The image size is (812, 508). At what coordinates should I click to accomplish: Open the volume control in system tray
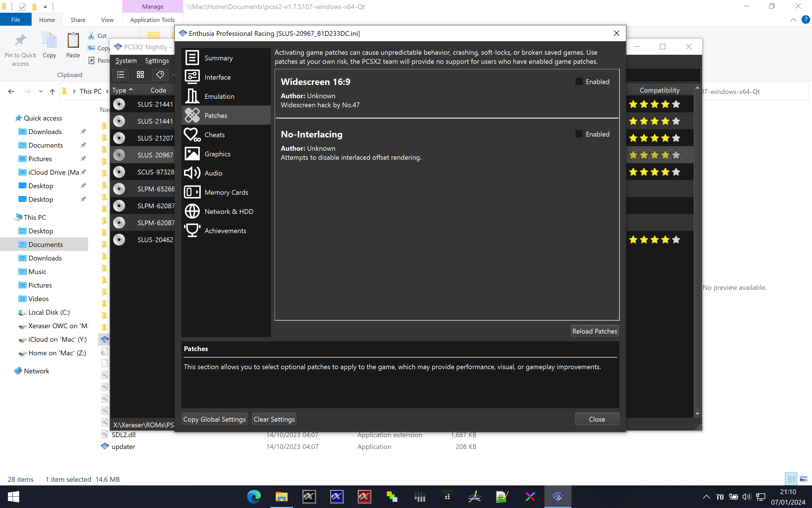click(747, 497)
